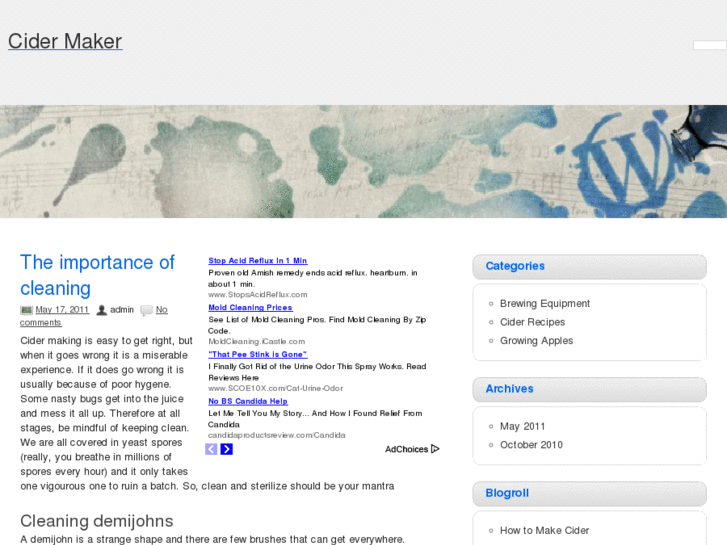This screenshot has width=727, height=545.
Task: Select the Brewing Equipment category
Action: (545, 303)
